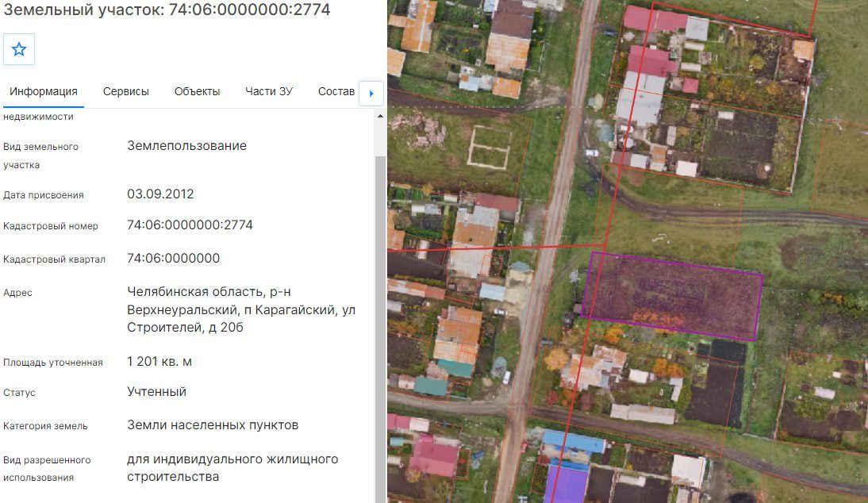Screen dimensions: 868x503
Task: Click the Вид земельного участка label
Action: [x=41, y=156]
